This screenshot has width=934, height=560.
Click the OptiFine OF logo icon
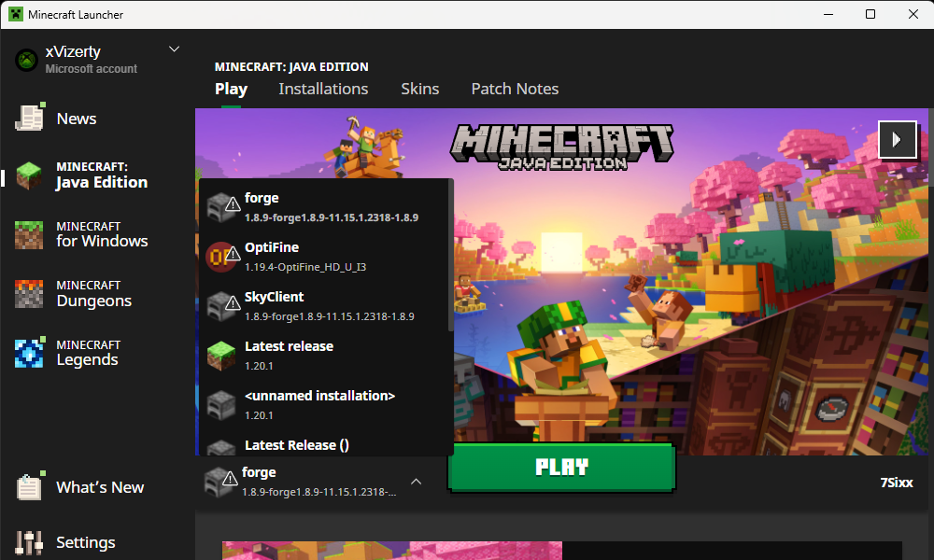pos(223,257)
